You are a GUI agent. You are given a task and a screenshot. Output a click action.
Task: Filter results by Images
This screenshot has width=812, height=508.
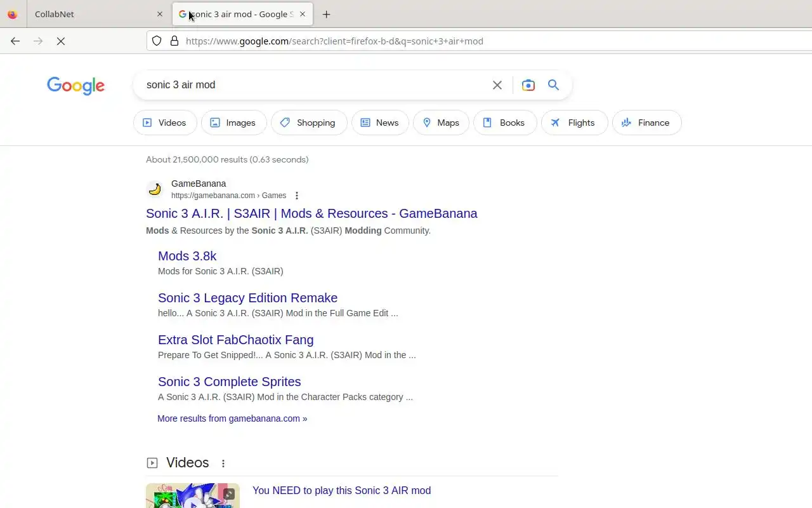(233, 123)
